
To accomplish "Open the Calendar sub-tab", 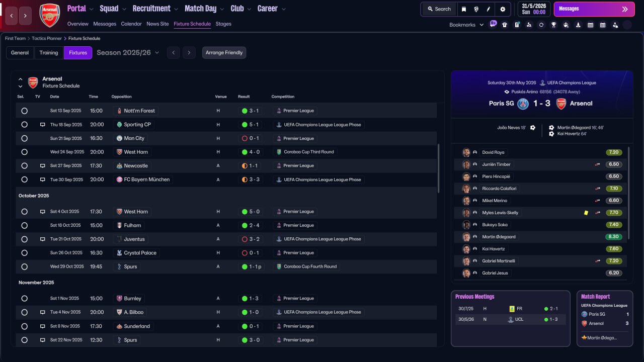I will coord(131,24).
